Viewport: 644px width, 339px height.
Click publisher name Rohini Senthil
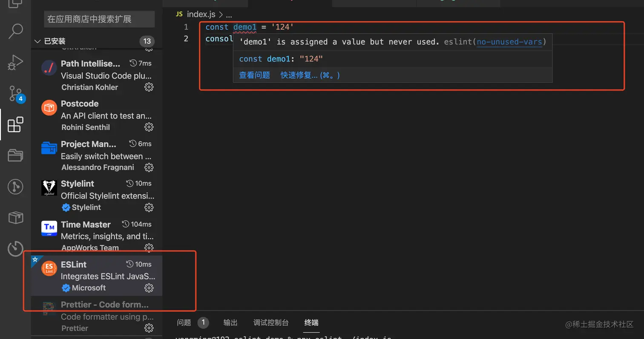point(86,127)
